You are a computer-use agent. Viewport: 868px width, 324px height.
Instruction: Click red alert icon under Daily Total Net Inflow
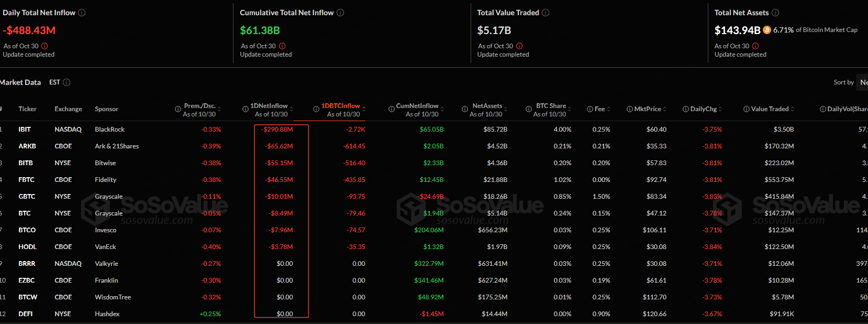44,46
